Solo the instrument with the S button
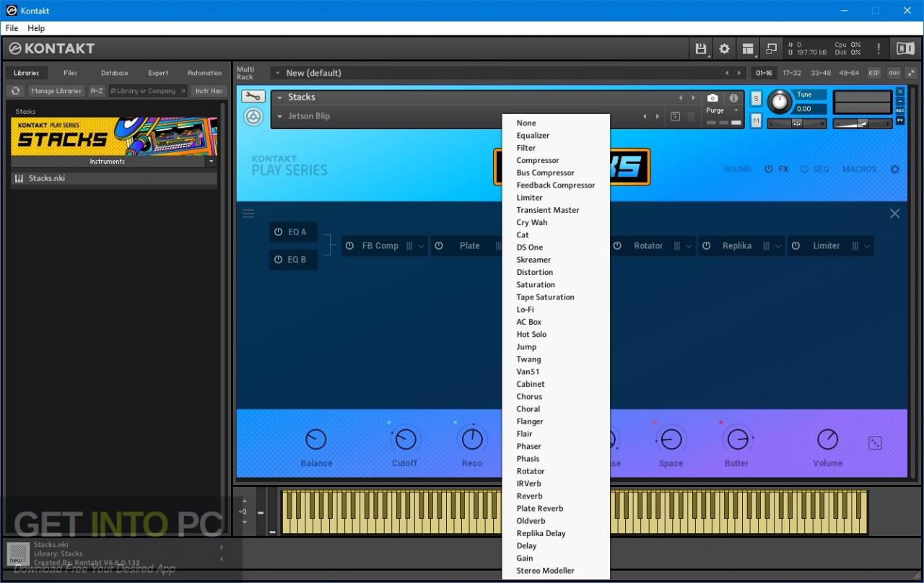The image size is (924, 583). [x=756, y=97]
